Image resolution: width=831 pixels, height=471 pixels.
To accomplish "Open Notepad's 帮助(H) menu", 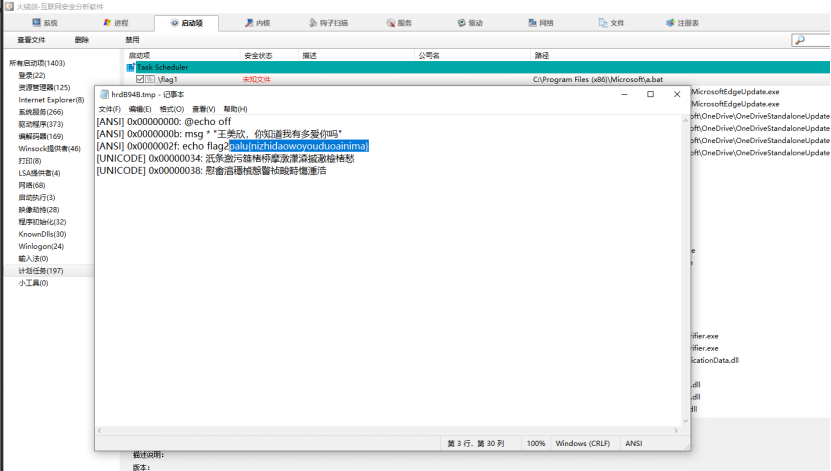I will (x=235, y=109).
